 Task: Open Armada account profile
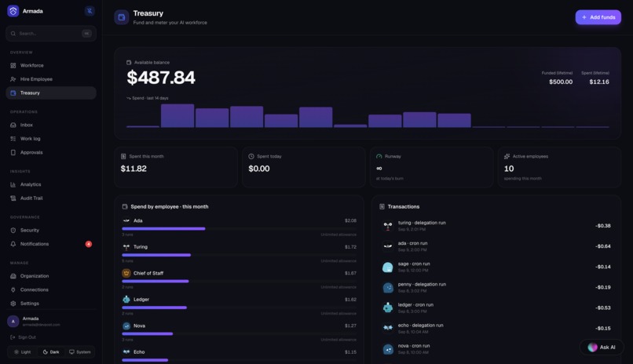click(x=51, y=322)
